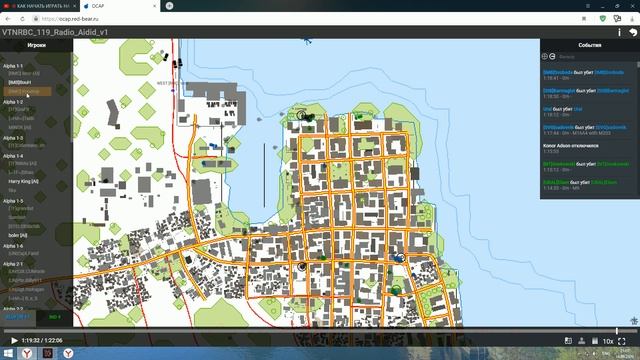Click the address bar with ocap.red-bear.ru
The height and width of the screenshot is (360, 640).
pos(302,19)
